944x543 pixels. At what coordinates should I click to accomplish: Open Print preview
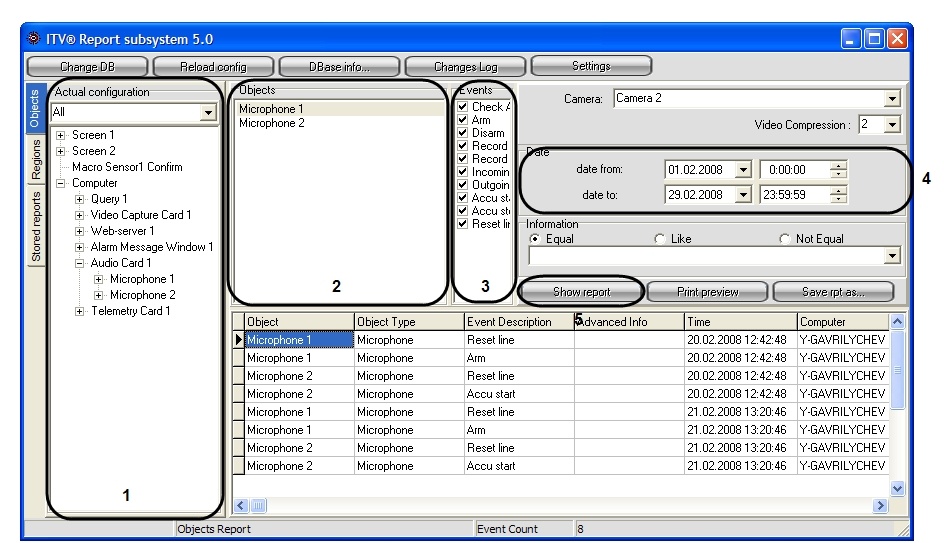[x=706, y=292]
